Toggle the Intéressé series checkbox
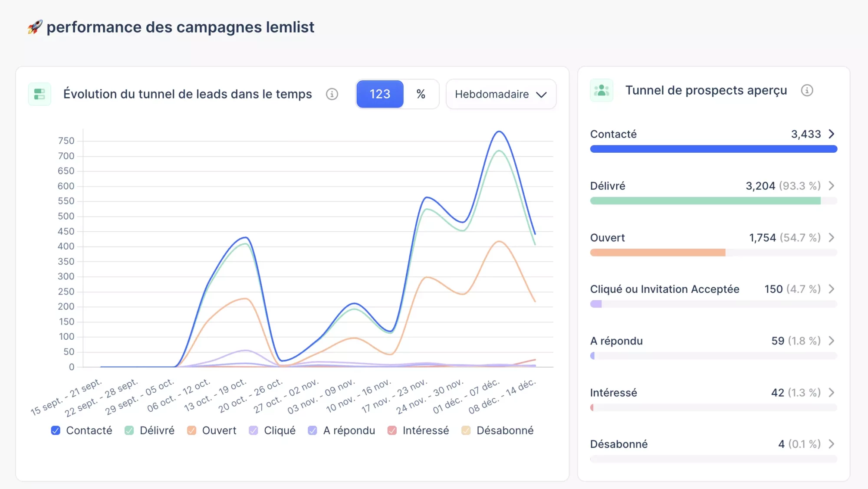 pyautogui.click(x=392, y=430)
